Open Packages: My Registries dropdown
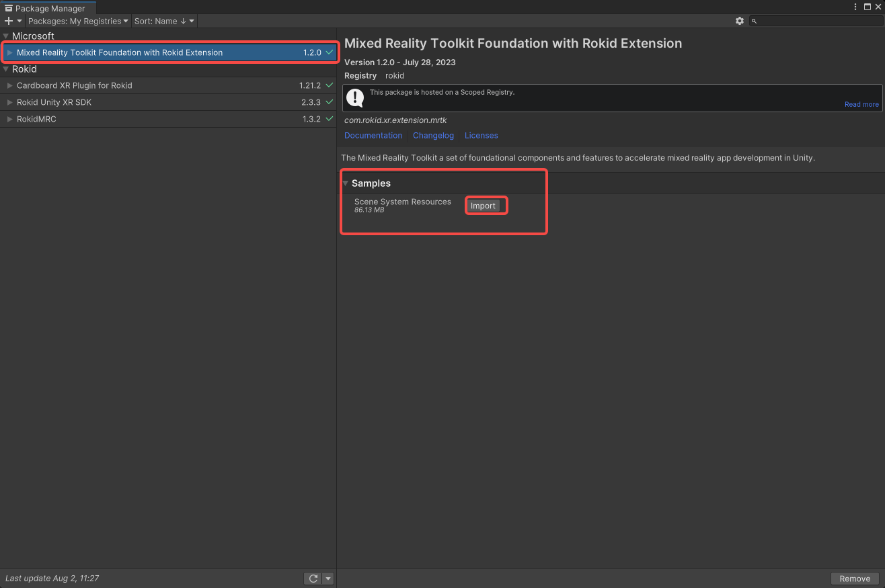This screenshot has height=588, width=885. (x=78, y=21)
